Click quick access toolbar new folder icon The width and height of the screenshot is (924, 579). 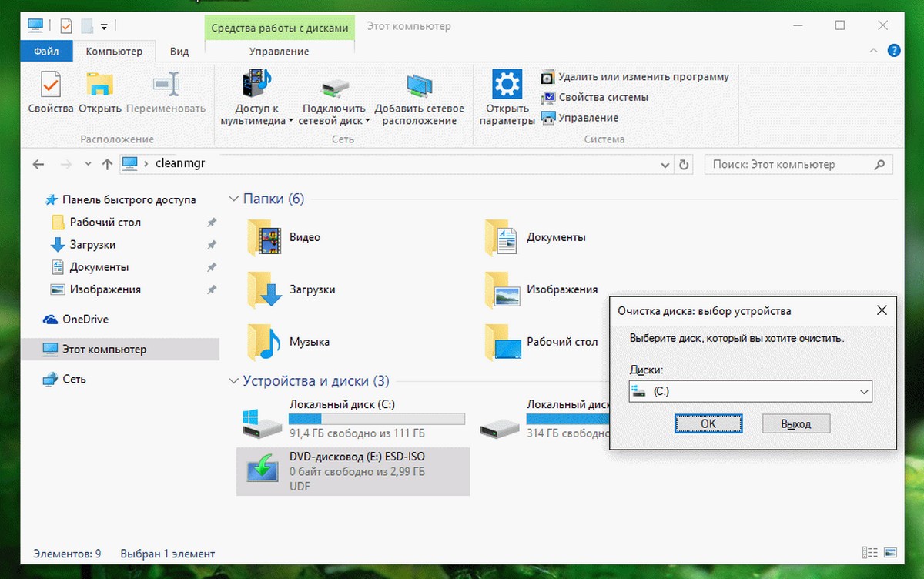pyautogui.click(x=87, y=25)
